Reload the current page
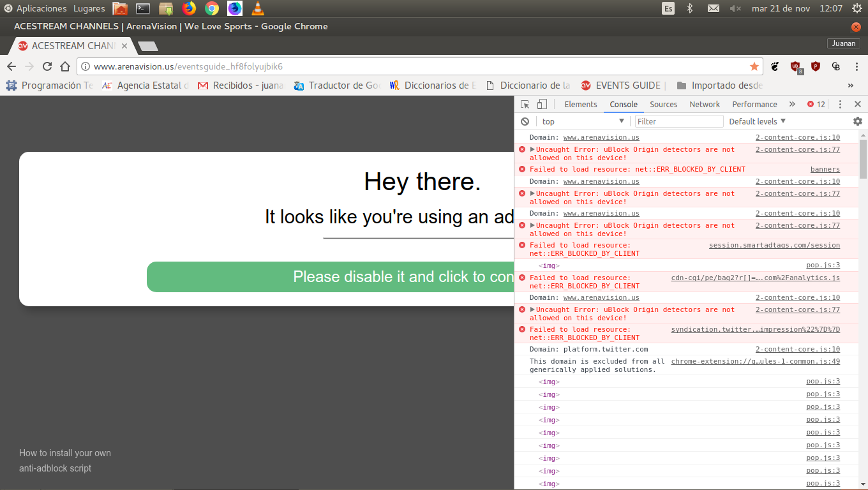This screenshot has width=868, height=490. (x=47, y=66)
